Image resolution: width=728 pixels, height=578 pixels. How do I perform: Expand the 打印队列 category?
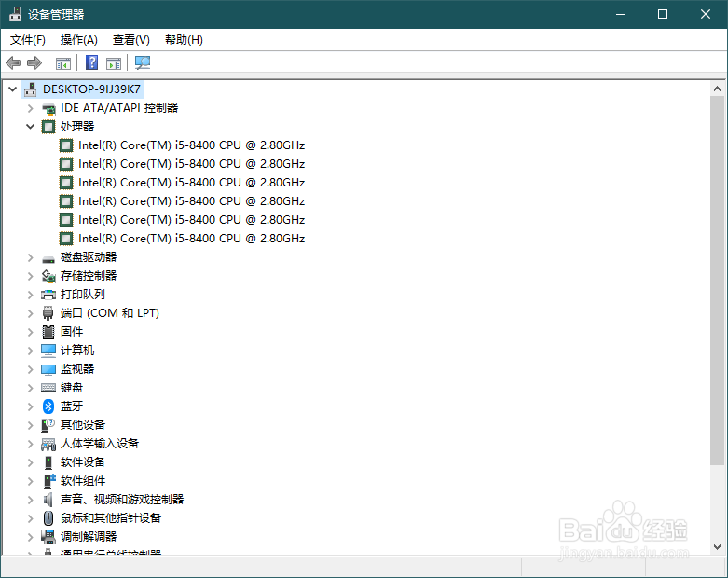(x=30, y=295)
